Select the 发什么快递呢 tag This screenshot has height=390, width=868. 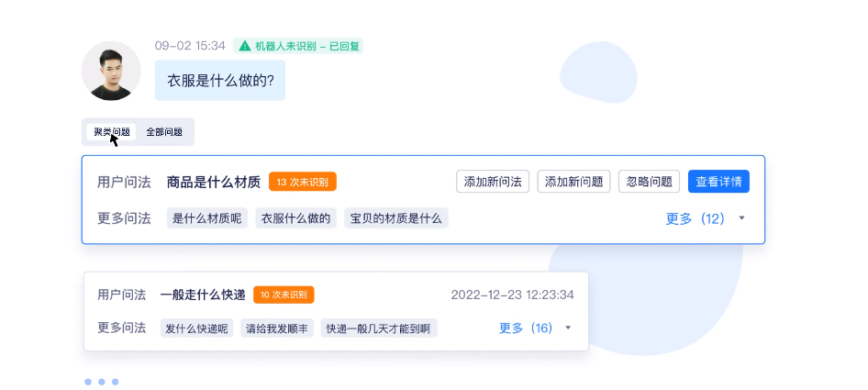click(x=196, y=328)
